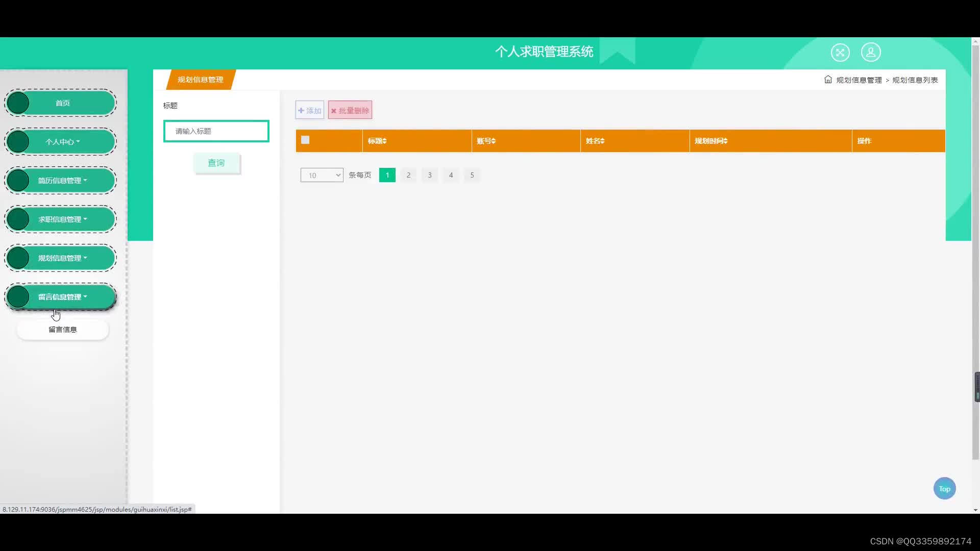Click the dark circle icon on 简历信息管理 menu
The image size is (980, 551).
click(x=18, y=180)
